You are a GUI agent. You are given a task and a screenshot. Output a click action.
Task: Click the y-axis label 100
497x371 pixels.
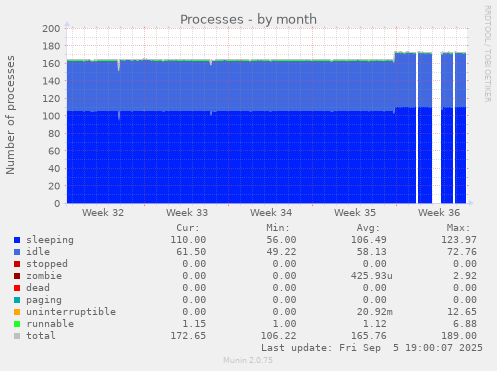click(51, 116)
